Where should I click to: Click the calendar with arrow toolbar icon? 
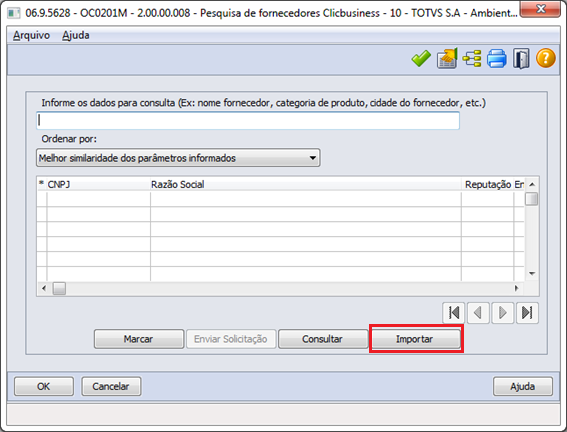pyautogui.click(x=447, y=58)
